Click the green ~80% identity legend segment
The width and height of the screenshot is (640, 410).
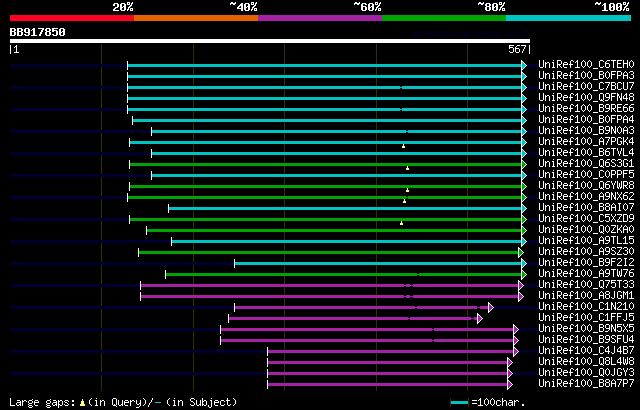(444, 18)
